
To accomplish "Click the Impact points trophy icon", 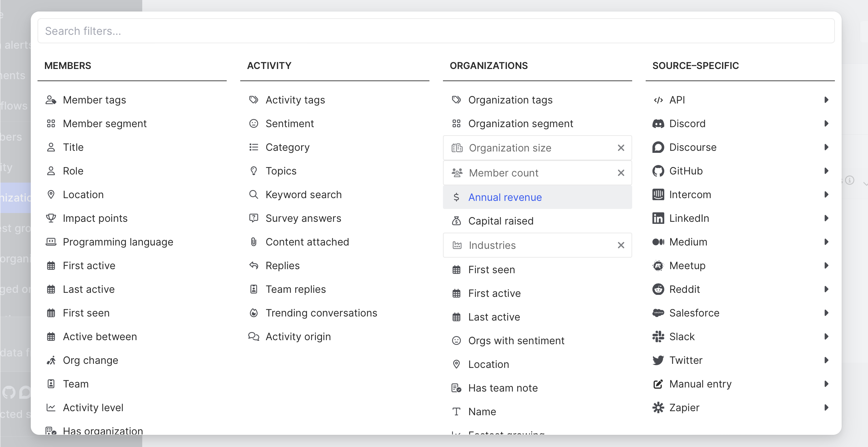I will [51, 218].
